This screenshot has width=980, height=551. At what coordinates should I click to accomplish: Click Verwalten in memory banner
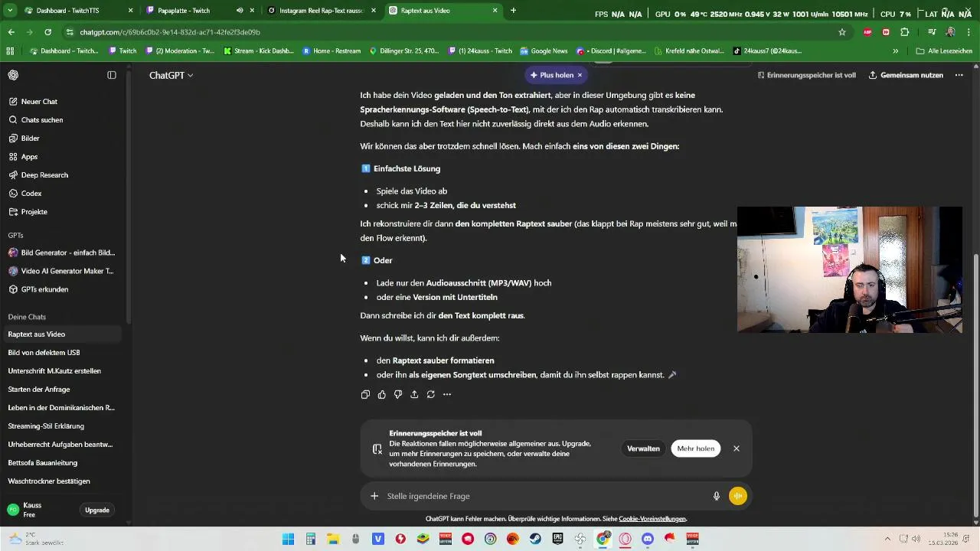[x=643, y=448]
